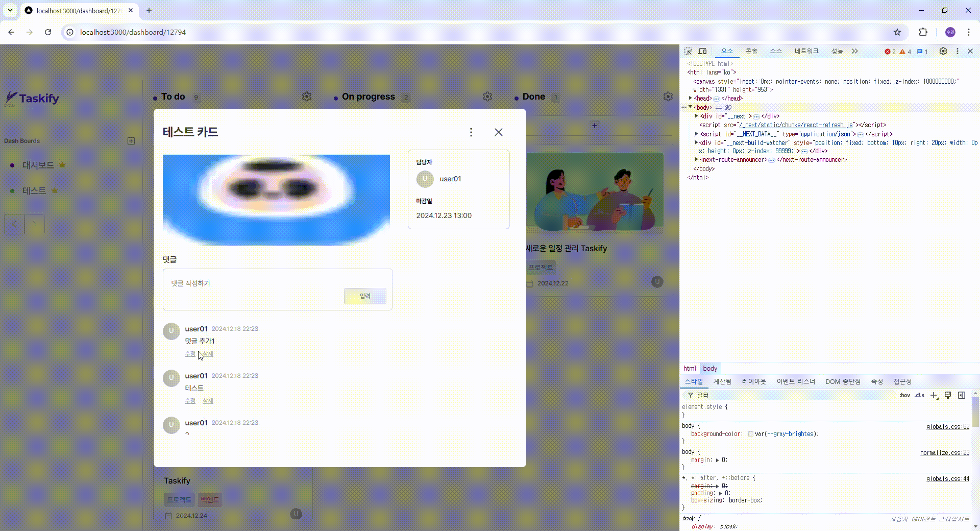Viewport: 980px width, 531px height.
Task: Switch to 계산됨 styles tab
Action: [722, 381]
